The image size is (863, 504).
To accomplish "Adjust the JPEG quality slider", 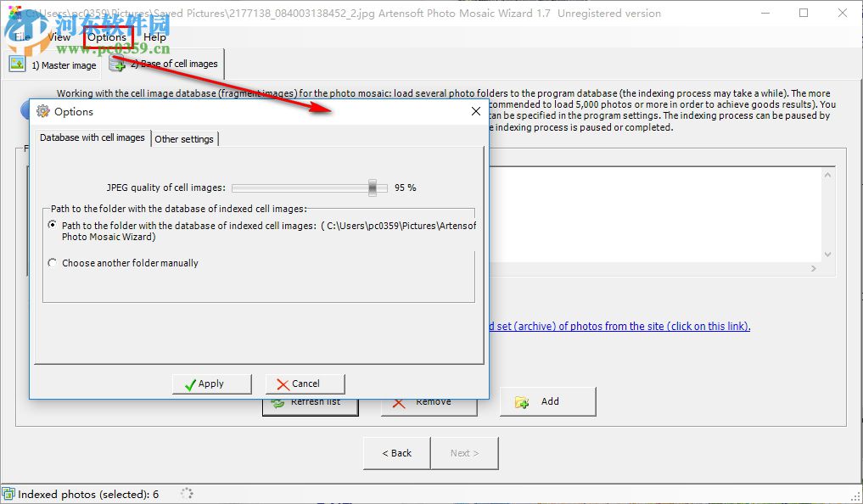I will (x=371, y=188).
